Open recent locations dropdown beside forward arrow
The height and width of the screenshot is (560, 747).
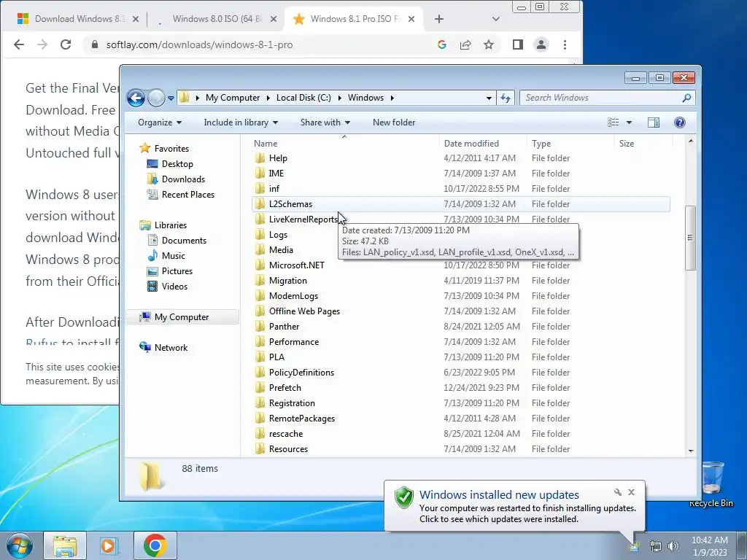click(x=171, y=98)
